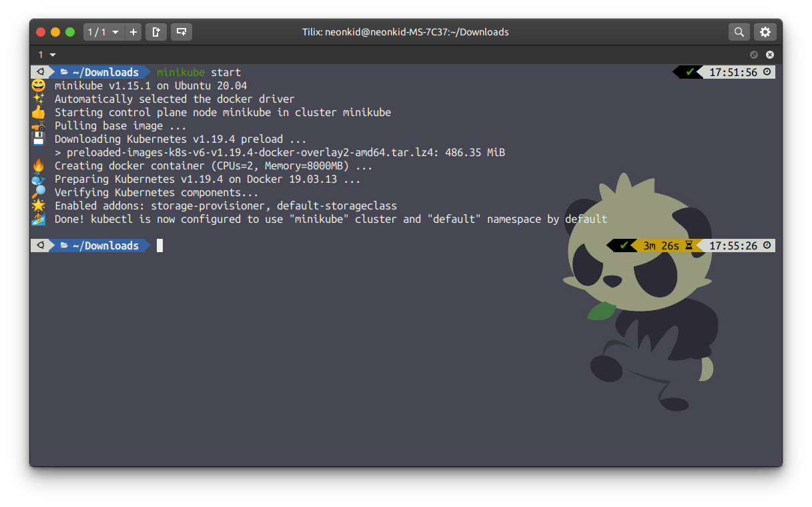Click the plus button to add a session
812x507 pixels.
tap(133, 31)
